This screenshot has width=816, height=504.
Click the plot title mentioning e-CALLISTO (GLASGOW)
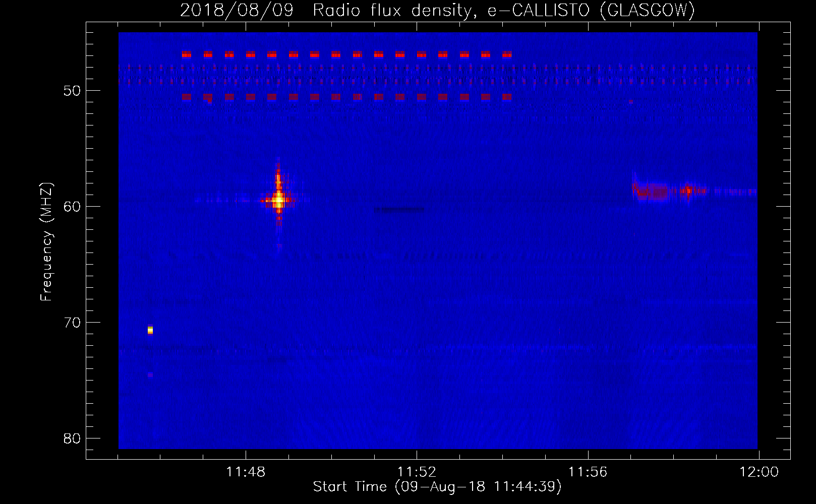click(437, 10)
